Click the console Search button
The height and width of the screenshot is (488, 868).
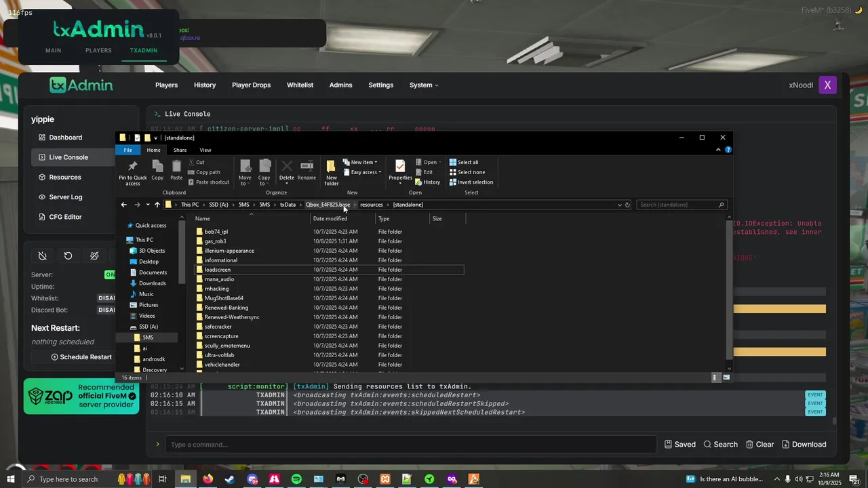(720, 445)
